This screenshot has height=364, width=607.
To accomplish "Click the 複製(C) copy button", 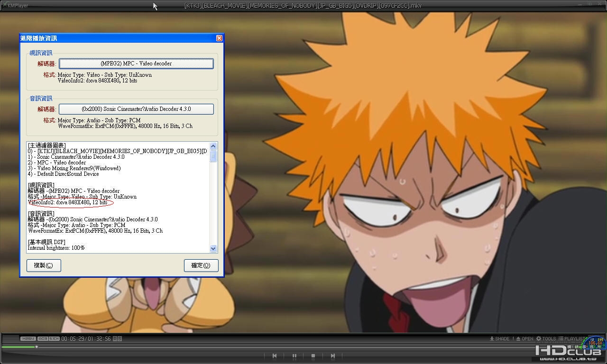I will point(44,265).
